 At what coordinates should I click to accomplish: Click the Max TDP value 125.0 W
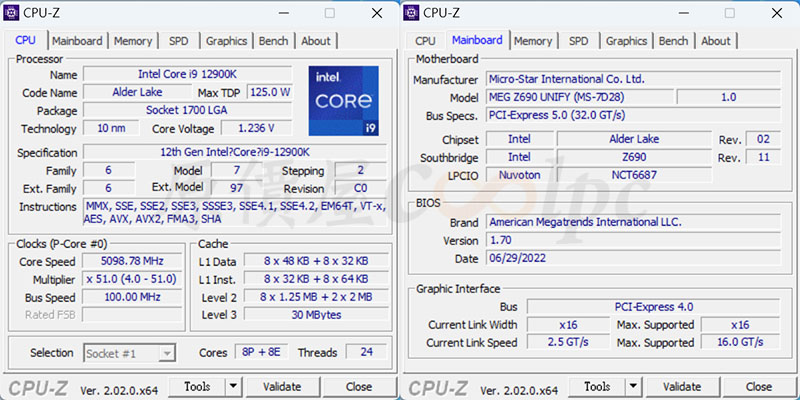click(x=270, y=92)
